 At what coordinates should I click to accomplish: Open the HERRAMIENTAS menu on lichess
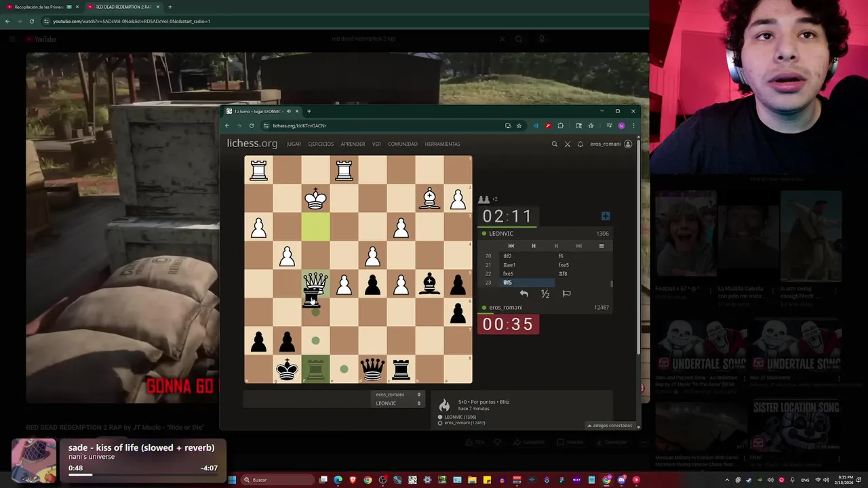[x=442, y=144]
